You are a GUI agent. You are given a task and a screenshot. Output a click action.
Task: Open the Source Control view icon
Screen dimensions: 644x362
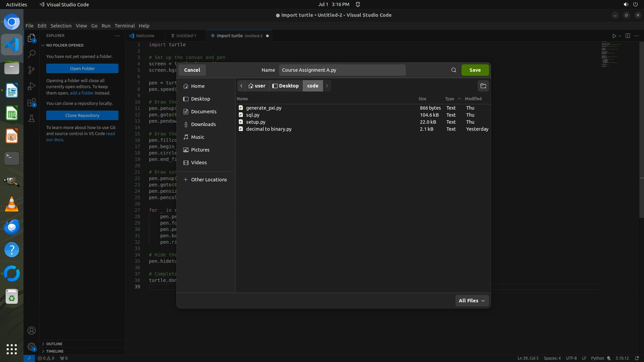coord(32,70)
